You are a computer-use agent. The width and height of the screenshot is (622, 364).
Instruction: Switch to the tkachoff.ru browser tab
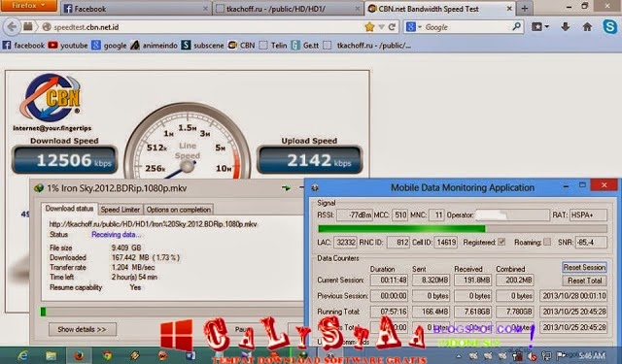point(288,9)
